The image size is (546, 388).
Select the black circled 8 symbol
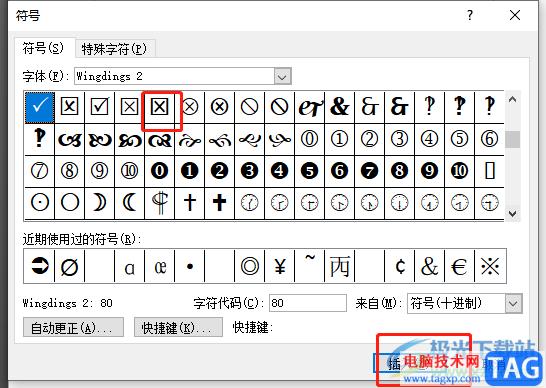pos(399,171)
